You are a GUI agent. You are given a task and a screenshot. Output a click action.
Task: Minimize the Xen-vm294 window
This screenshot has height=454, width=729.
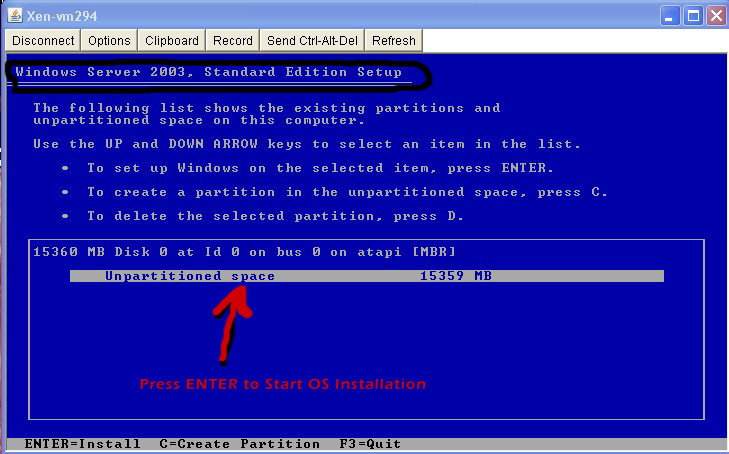tap(669, 17)
